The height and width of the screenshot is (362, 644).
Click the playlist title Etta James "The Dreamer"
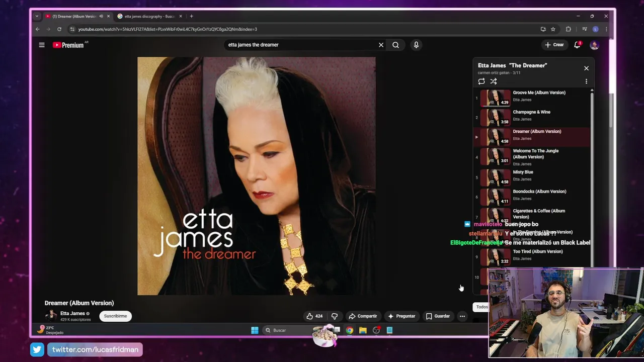(512, 65)
